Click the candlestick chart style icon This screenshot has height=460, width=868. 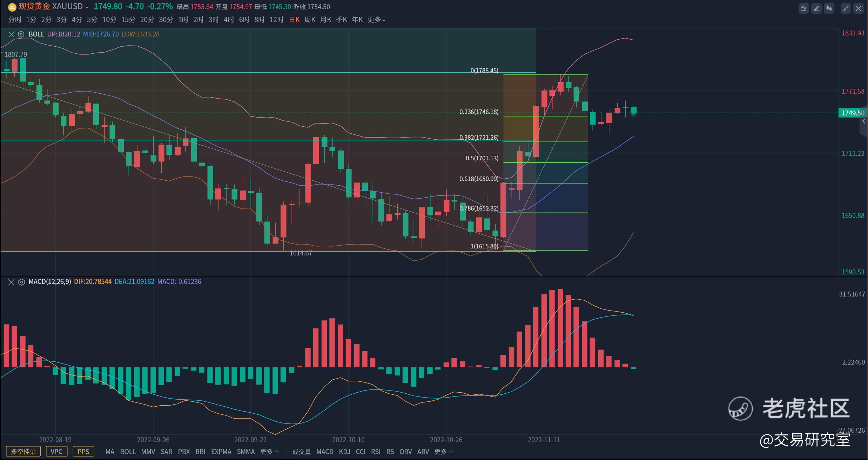pyautogui.click(x=829, y=8)
